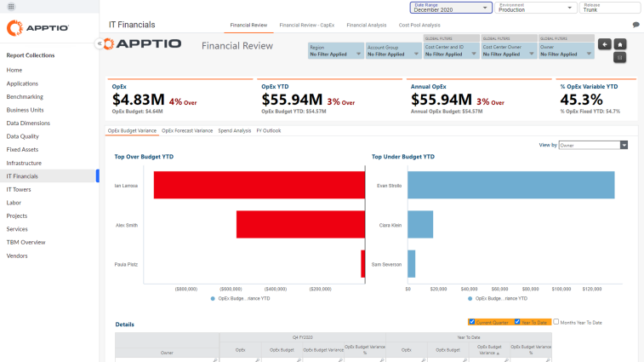Open the Cost Center and ID filter
The height and width of the screenshot is (362, 644).
tap(451, 50)
